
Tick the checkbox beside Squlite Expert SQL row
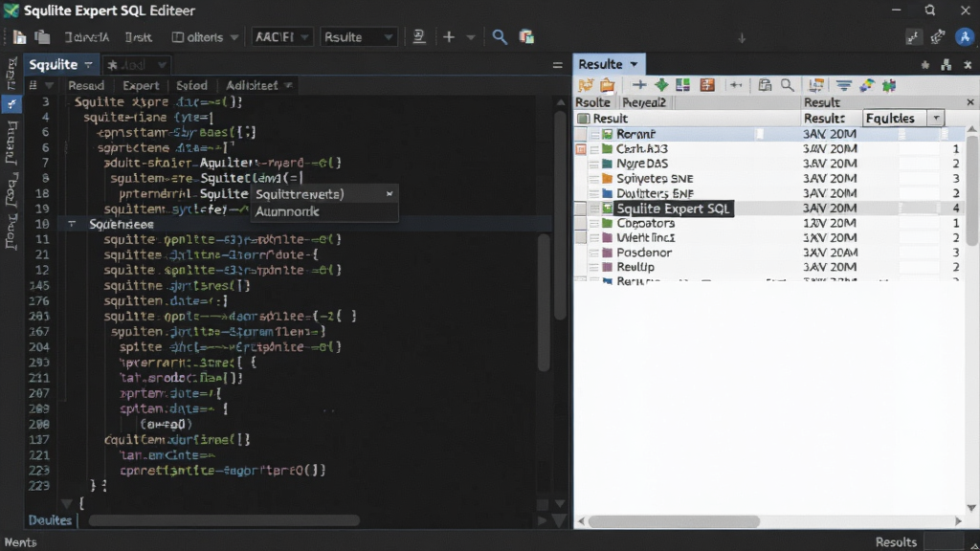581,208
